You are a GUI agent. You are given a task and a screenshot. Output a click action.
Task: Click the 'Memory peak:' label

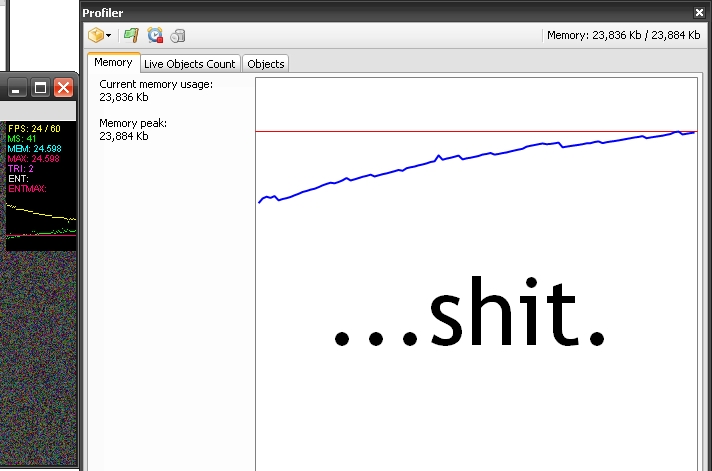click(133, 123)
